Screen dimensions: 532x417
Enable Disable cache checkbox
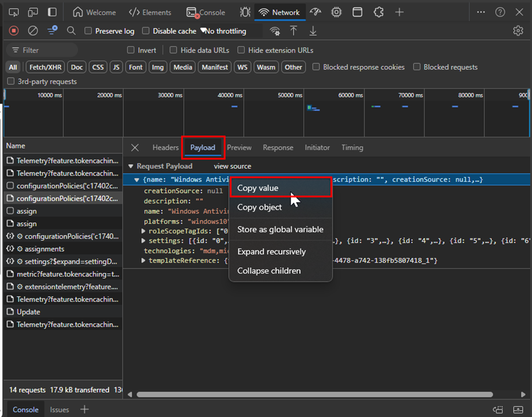point(146,31)
